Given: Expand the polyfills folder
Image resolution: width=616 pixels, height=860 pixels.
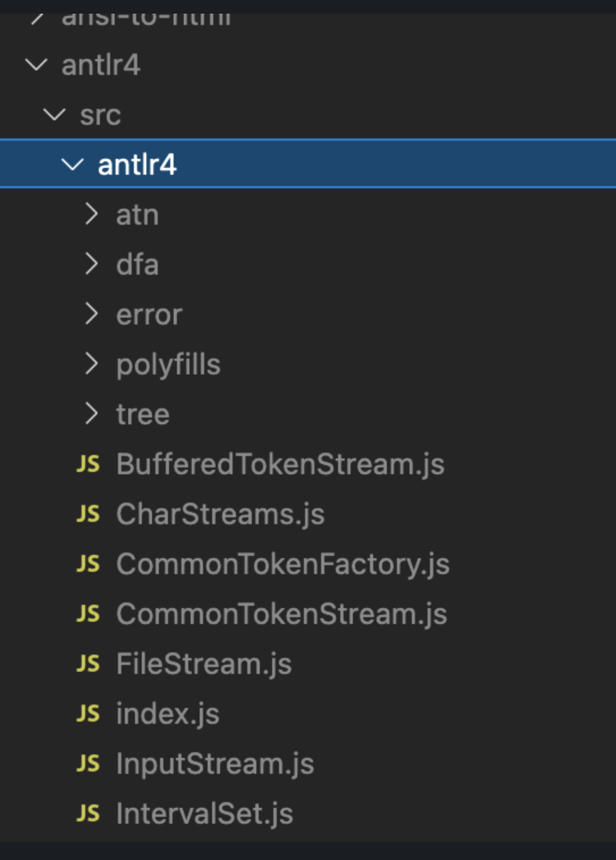Looking at the screenshot, I should [92, 364].
